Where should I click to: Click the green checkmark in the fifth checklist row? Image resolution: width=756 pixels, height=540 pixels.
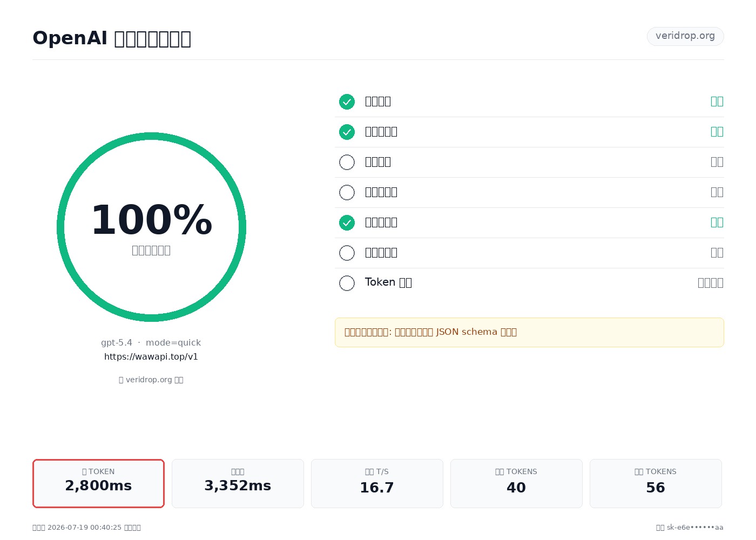(347, 222)
